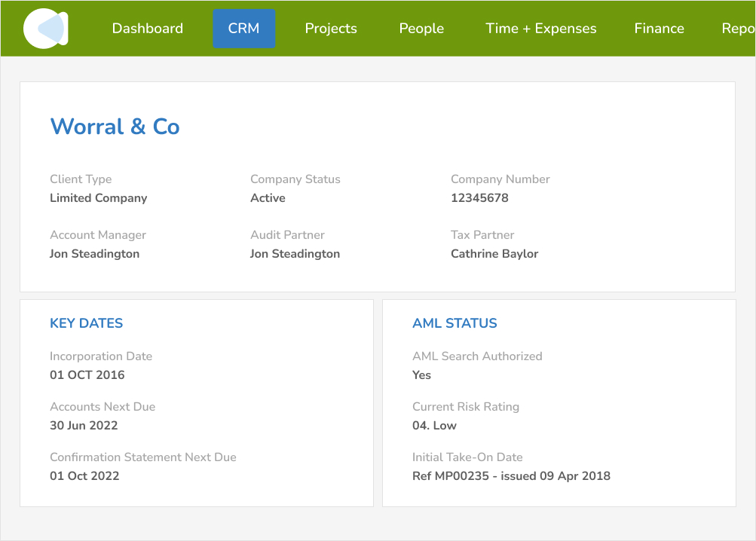The image size is (756, 541).
Task: Click the app logo in the header
Action: coord(46,29)
